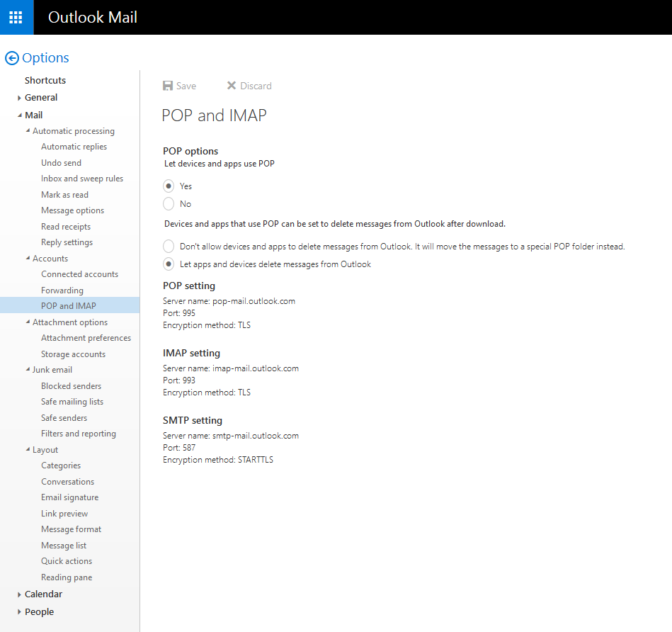Select Yes to let devices use POP

169,186
